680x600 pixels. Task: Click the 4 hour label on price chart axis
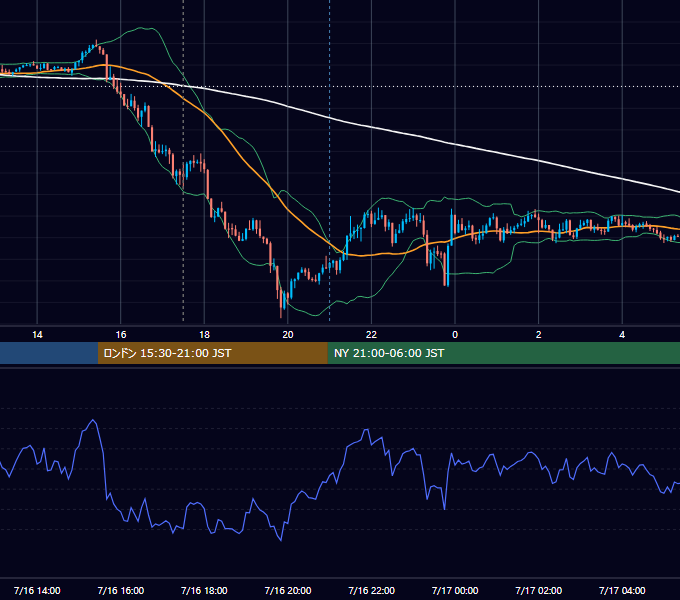[x=622, y=335]
